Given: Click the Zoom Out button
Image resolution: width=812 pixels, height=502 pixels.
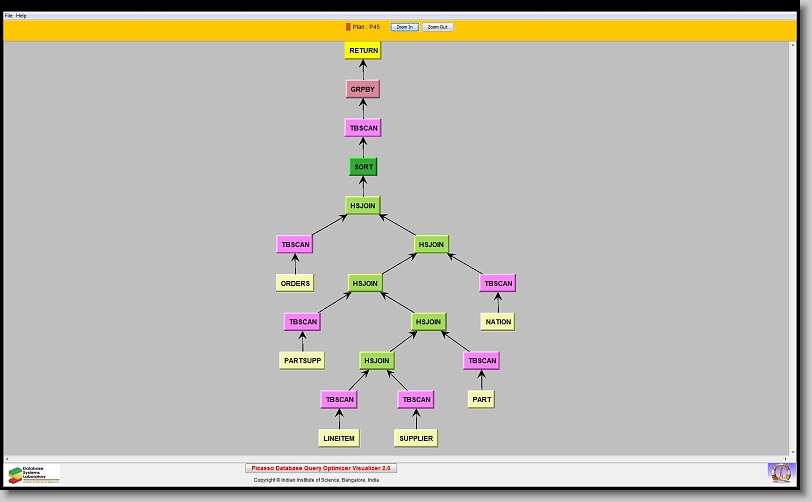Looking at the screenshot, I should click(x=437, y=27).
